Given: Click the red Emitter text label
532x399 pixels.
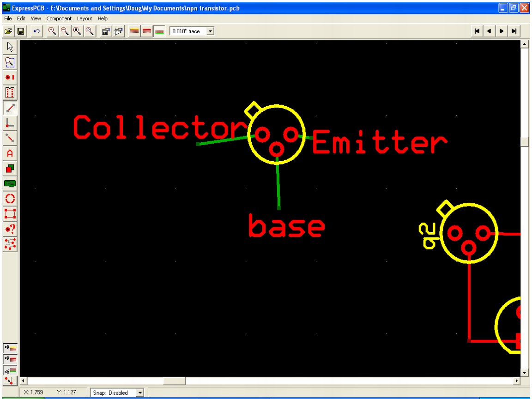Looking at the screenshot, I should pyautogui.click(x=379, y=142).
